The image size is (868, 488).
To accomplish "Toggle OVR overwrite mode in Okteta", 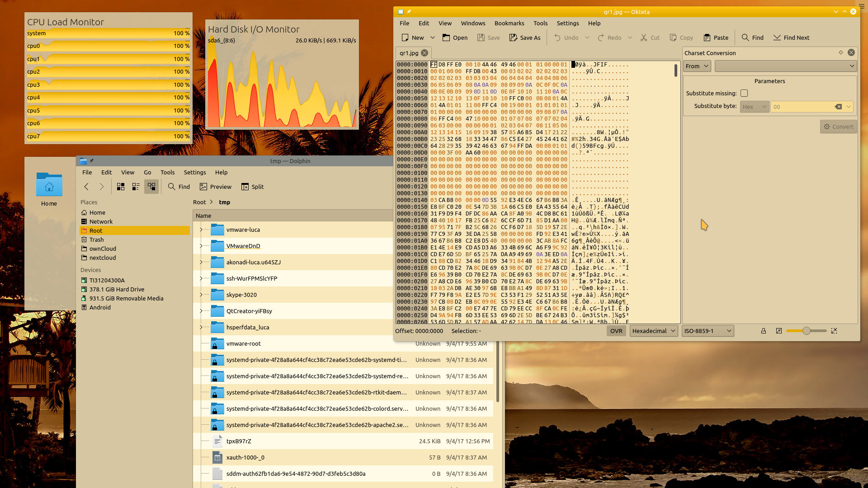I will point(616,331).
